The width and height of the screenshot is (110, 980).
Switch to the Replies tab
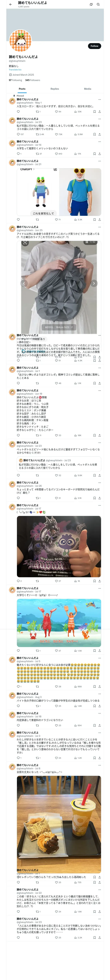(55, 89)
